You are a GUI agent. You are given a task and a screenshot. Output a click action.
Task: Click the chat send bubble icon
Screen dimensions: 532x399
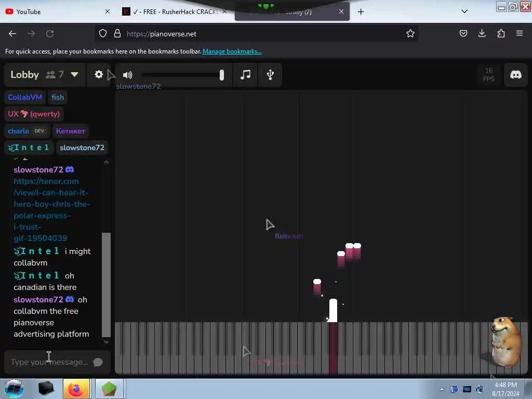pos(98,362)
